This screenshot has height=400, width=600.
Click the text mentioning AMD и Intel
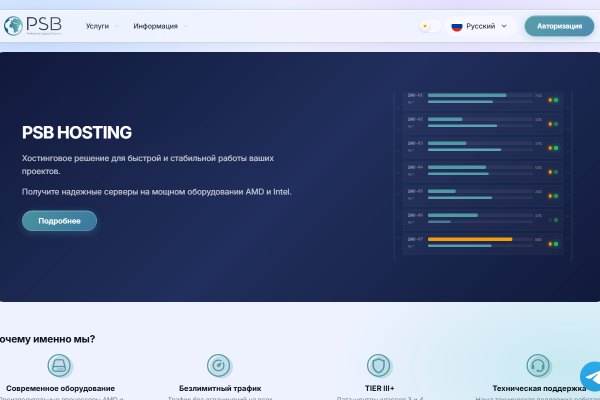pyautogui.click(x=157, y=192)
